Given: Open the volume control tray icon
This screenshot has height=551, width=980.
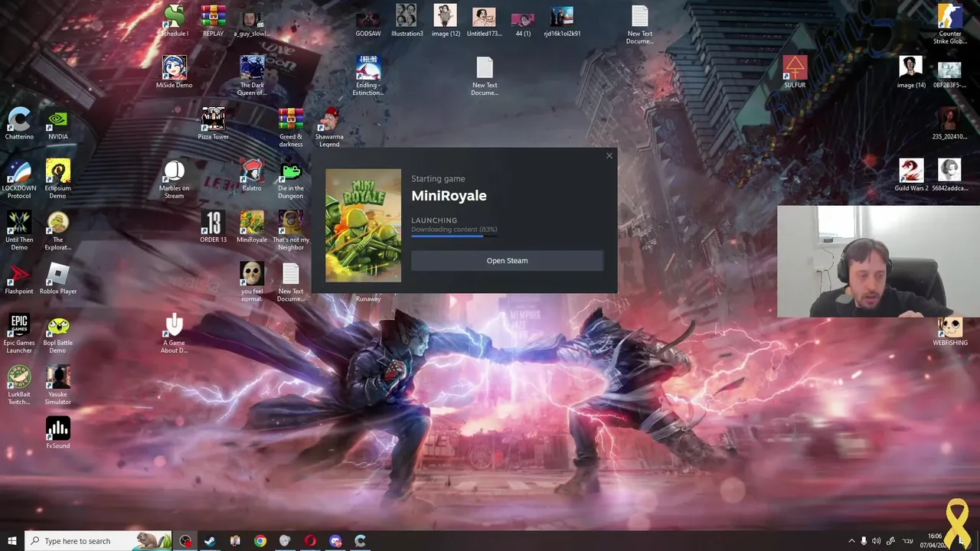Looking at the screenshot, I should coord(876,541).
